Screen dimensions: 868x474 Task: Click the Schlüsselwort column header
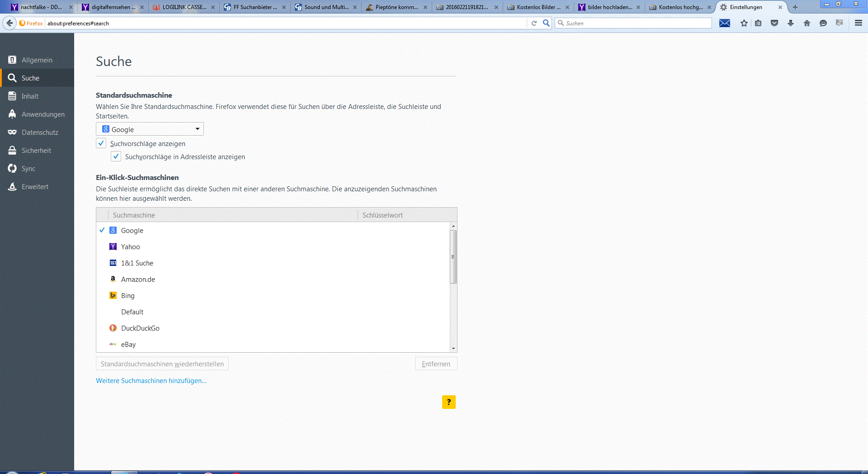(x=407, y=215)
